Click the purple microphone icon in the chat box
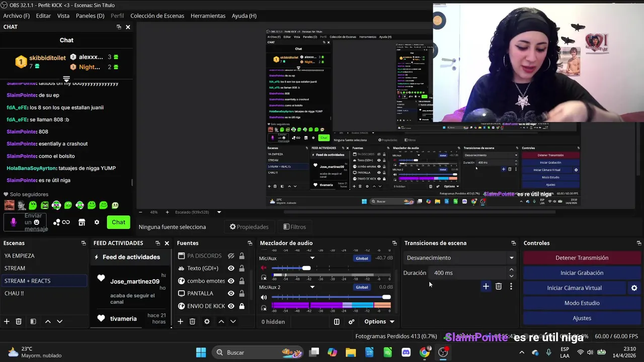Viewport: 644px width, 362px height. [14, 222]
